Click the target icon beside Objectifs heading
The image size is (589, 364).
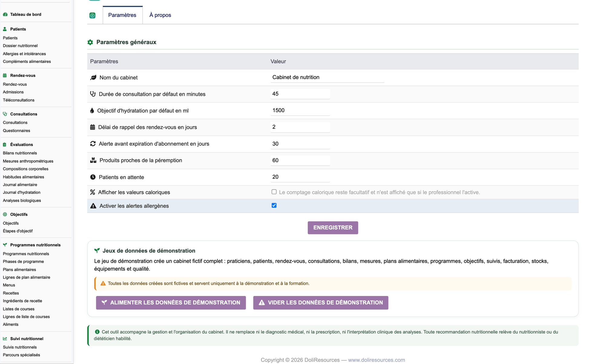click(5, 214)
